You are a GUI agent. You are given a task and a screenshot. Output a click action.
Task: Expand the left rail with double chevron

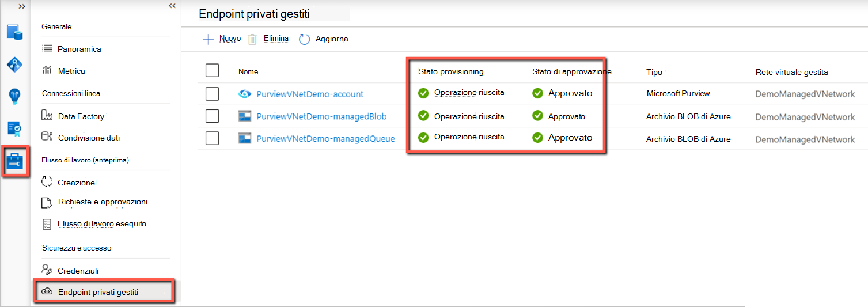tap(22, 6)
